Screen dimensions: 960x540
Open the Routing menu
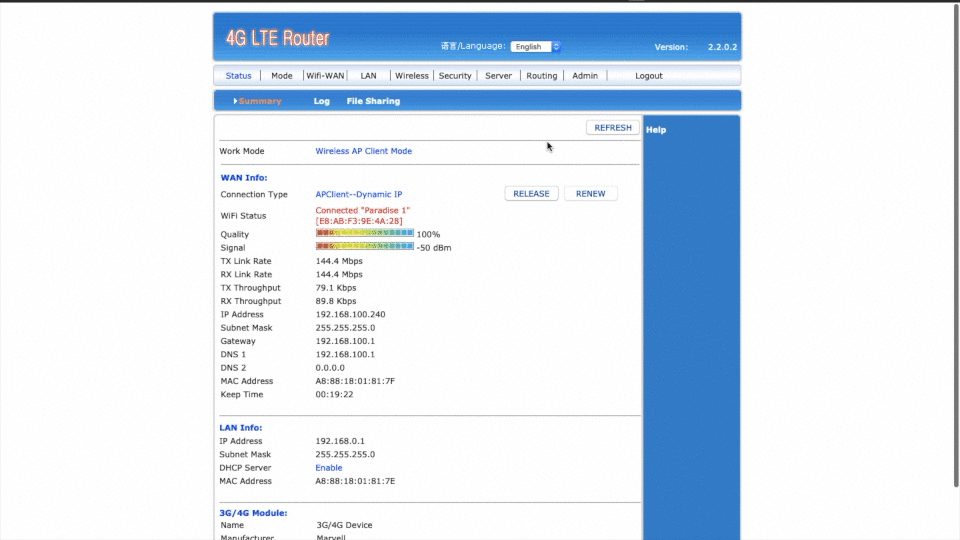coord(541,76)
